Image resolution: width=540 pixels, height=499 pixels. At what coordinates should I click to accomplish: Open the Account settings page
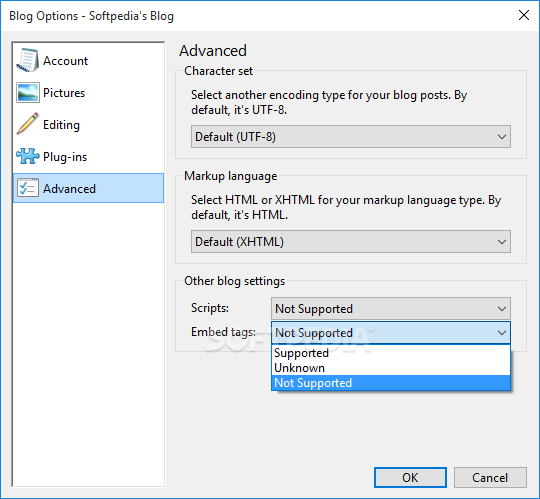[88, 61]
